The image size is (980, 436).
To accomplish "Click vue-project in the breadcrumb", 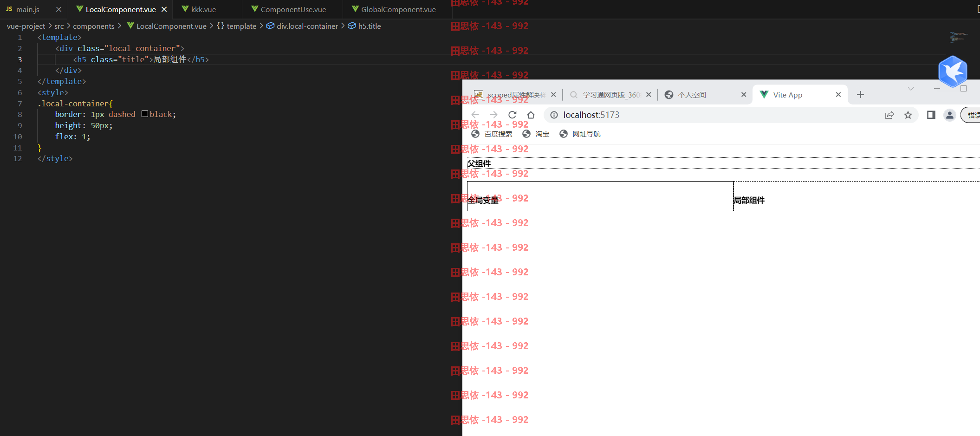I will [x=26, y=26].
